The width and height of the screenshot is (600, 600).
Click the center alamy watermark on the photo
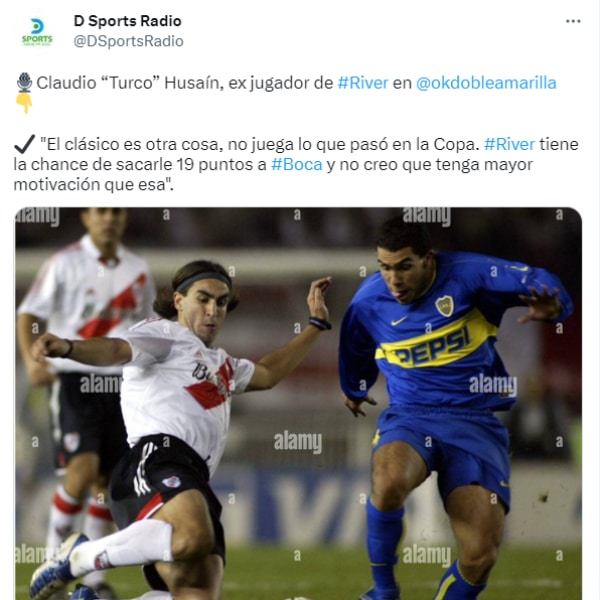[x=298, y=442]
